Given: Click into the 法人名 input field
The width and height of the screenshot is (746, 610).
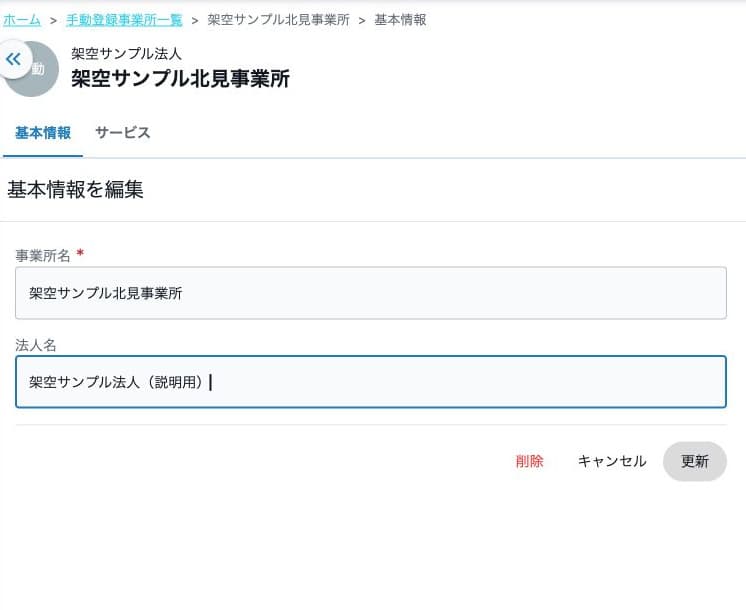Looking at the screenshot, I should point(371,382).
